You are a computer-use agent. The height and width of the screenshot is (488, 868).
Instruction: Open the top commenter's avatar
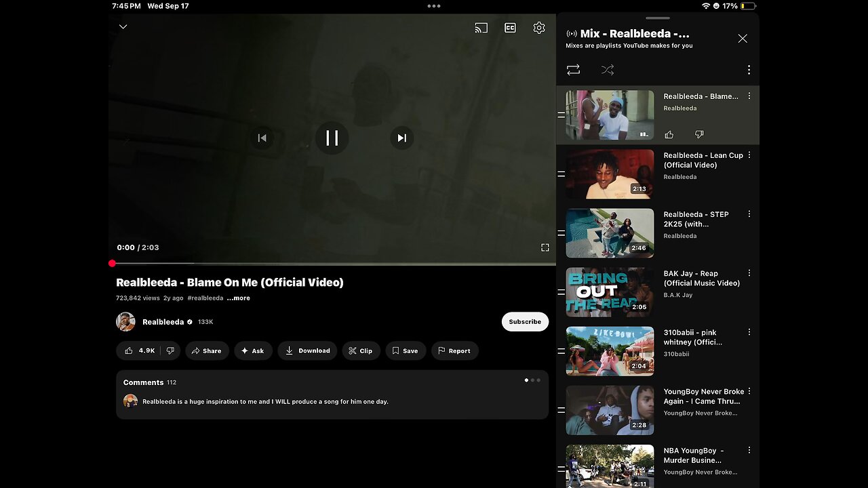130,401
